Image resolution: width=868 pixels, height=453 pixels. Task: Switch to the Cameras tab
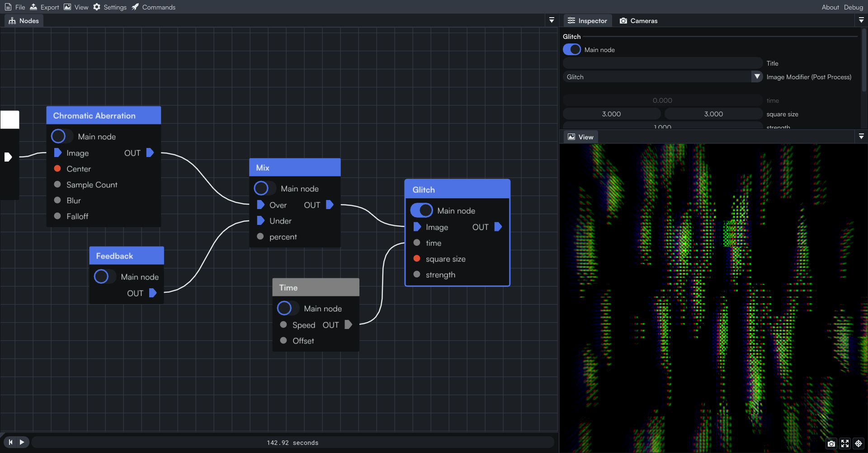pos(638,21)
